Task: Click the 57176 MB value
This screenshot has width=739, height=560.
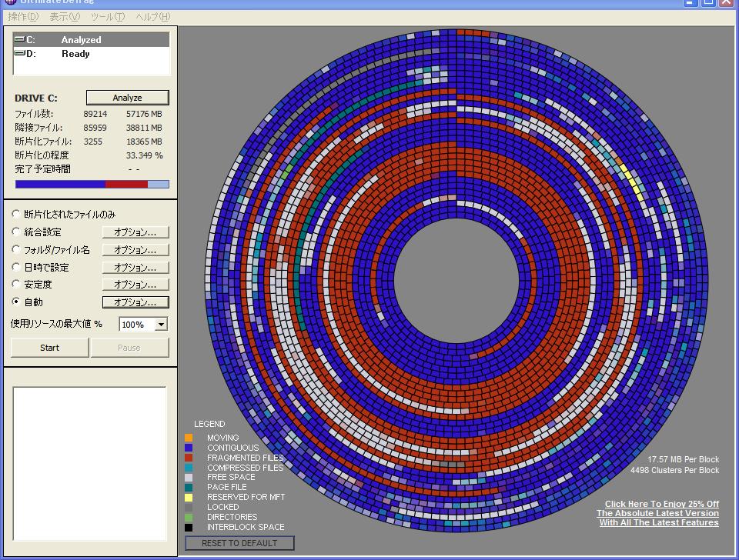Action: pos(144,114)
